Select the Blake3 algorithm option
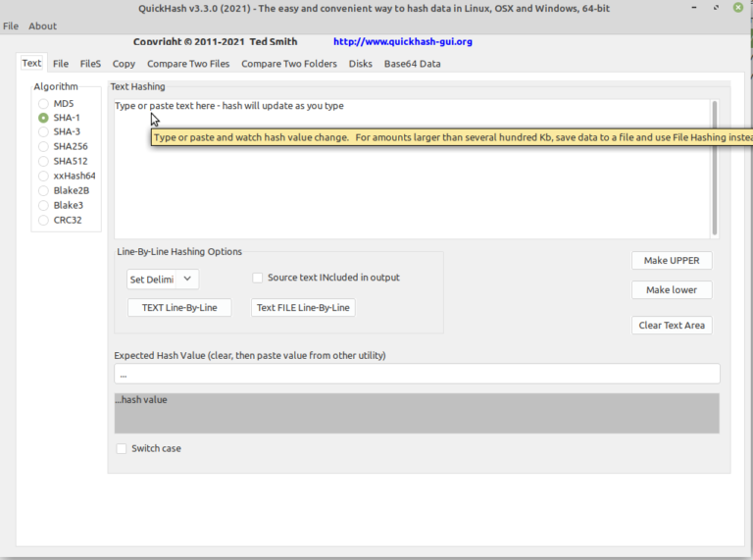 tap(43, 205)
